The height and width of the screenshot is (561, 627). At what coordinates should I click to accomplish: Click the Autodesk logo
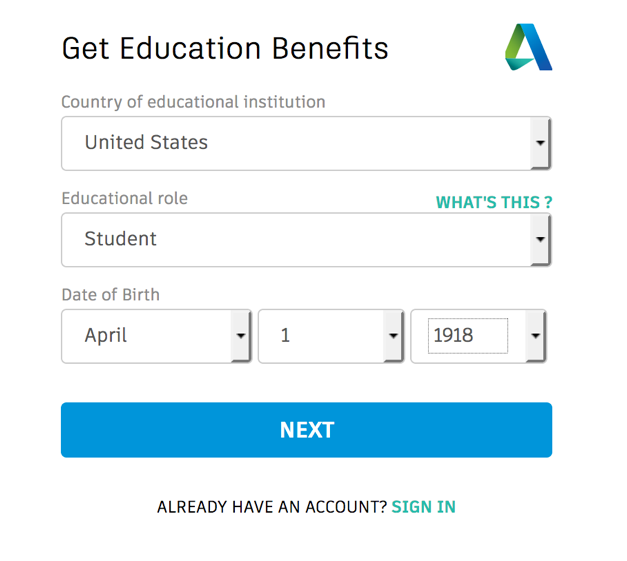point(528,47)
